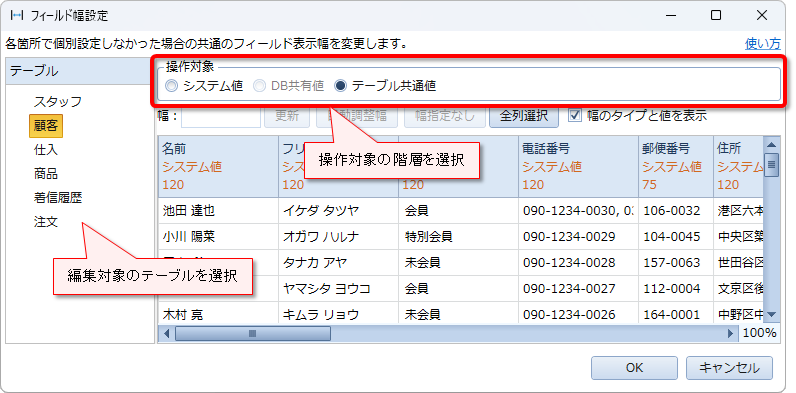Click cell 小川 陽菜
Viewport: 796px width, 393px height.
(x=218, y=237)
